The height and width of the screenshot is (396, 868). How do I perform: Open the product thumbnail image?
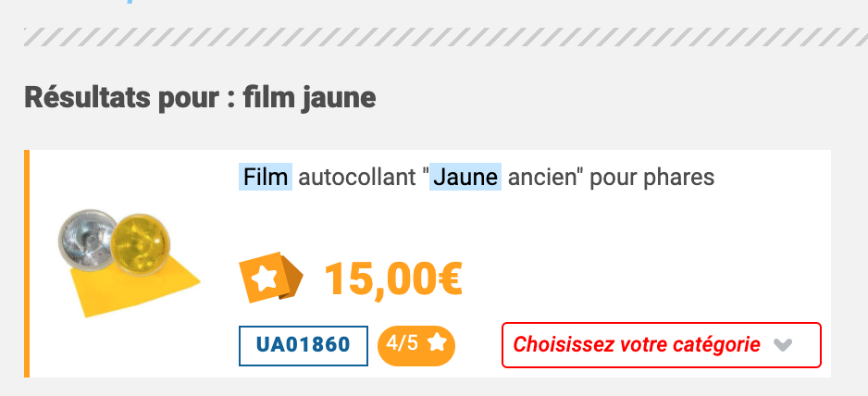(x=130, y=264)
